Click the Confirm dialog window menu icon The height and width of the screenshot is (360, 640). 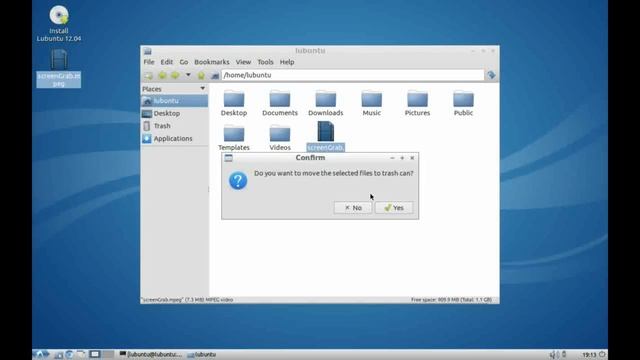[229, 158]
